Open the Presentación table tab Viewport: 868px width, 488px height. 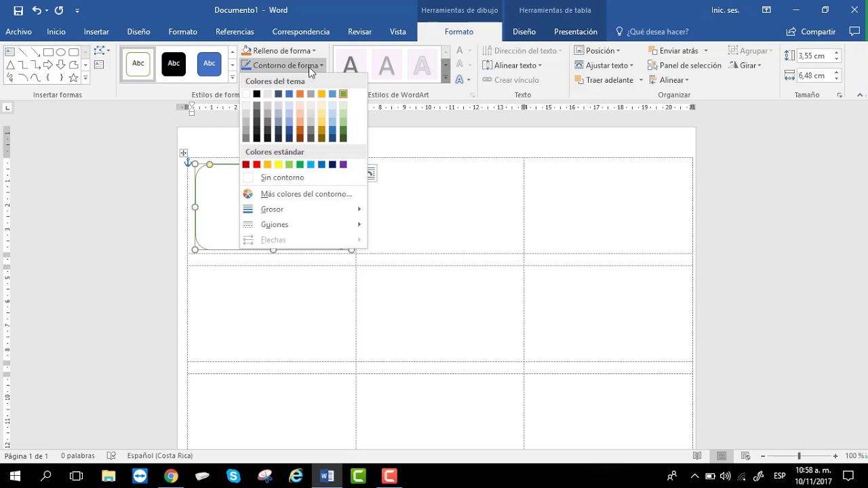click(576, 32)
